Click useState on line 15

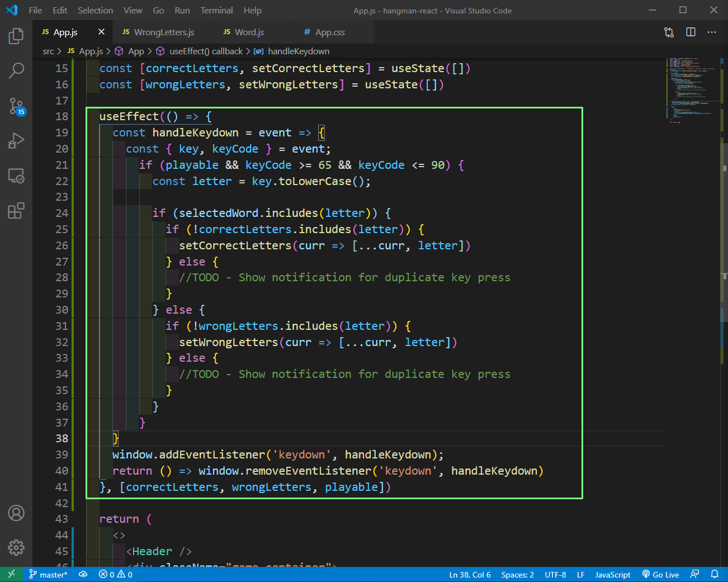pyautogui.click(x=418, y=69)
